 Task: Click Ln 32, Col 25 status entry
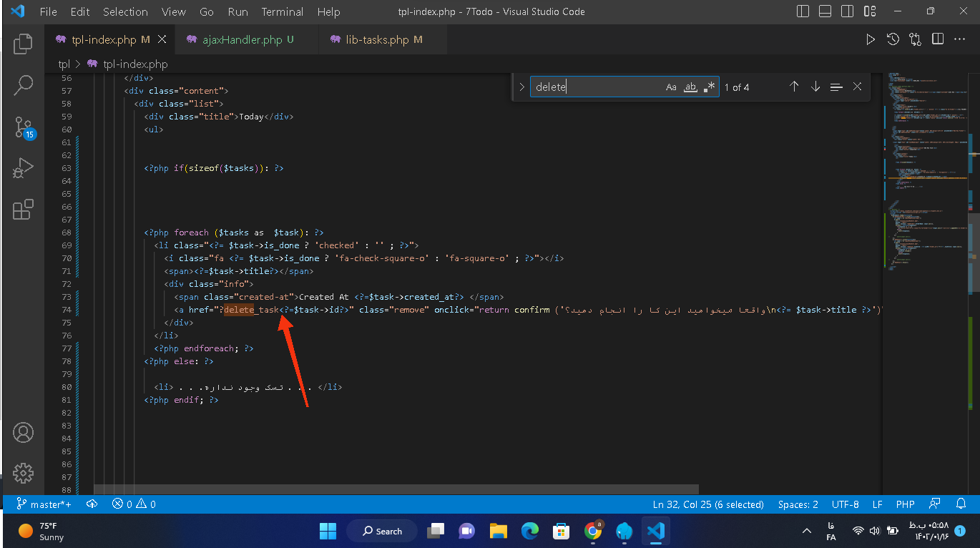pyautogui.click(x=708, y=504)
